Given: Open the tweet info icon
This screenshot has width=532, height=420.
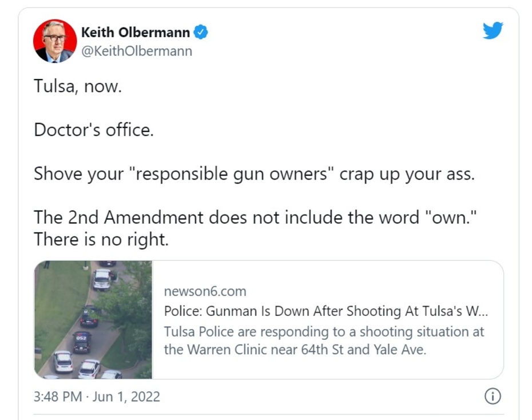Looking at the screenshot, I should click(x=493, y=396).
